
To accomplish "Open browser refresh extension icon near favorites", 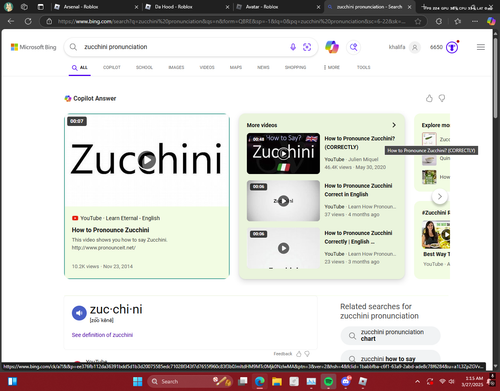I will point(439,21).
